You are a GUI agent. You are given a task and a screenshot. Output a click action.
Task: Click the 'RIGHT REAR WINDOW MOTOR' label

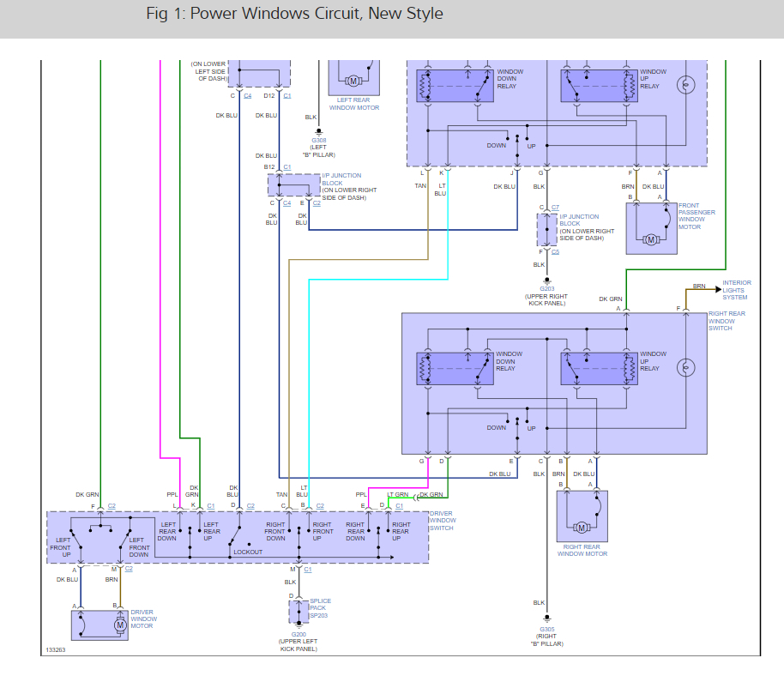tap(582, 551)
